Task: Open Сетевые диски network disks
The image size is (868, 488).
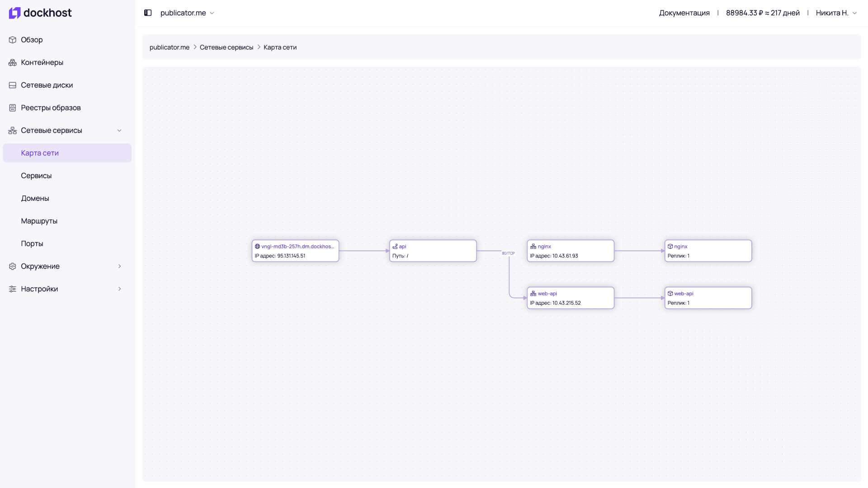Action: (x=47, y=85)
